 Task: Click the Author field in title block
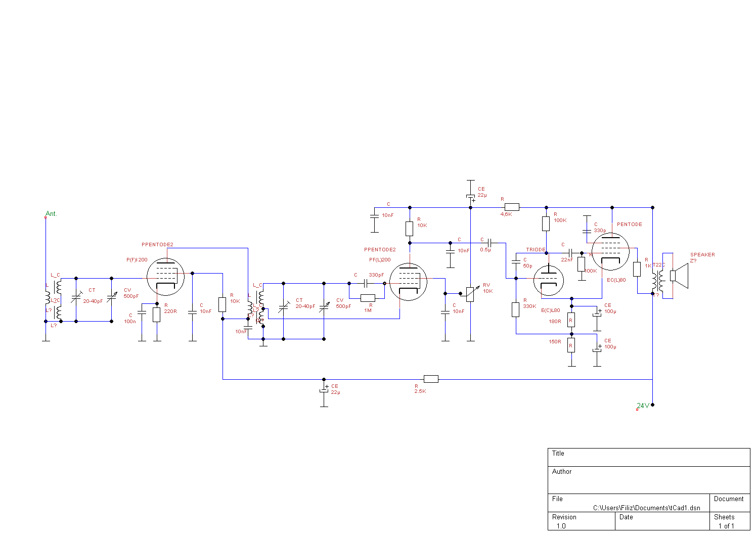coord(648,480)
